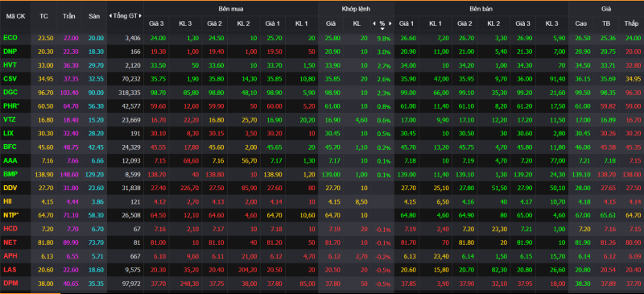Click DNP change percentage 3.0%
Viewport: 644px width, 294px height.
tap(383, 52)
